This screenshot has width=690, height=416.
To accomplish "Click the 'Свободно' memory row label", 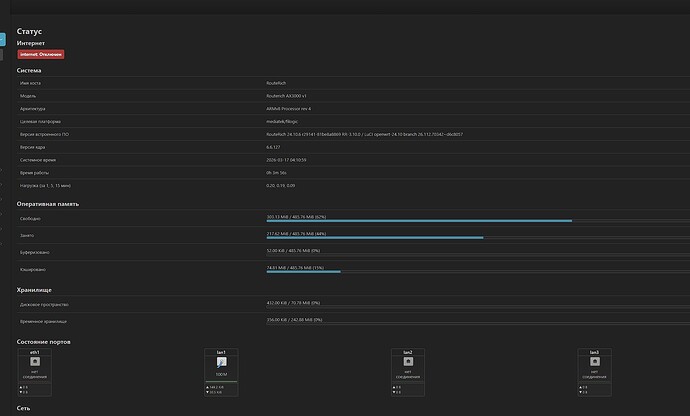I will click(30, 218).
